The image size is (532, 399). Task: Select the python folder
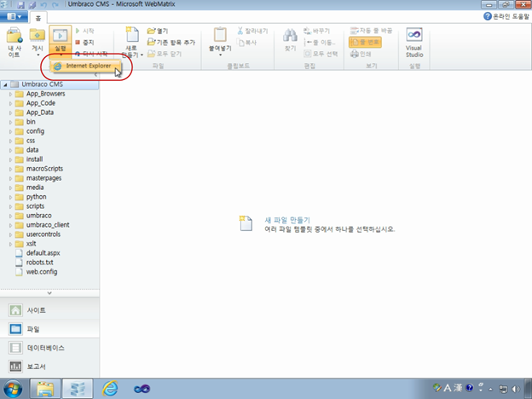tap(37, 197)
